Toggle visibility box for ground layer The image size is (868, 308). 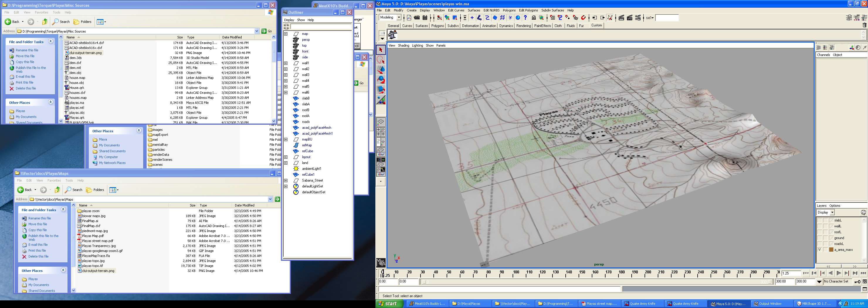[x=820, y=238]
